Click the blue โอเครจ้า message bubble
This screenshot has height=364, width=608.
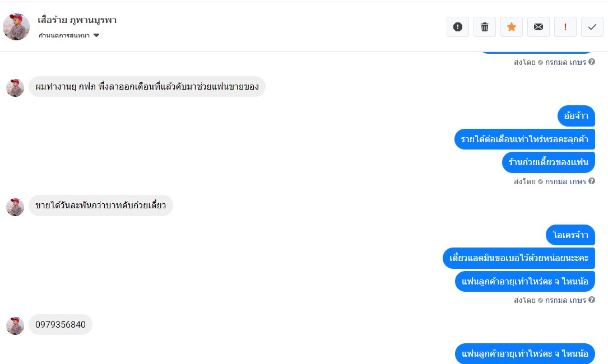[x=570, y=235]
